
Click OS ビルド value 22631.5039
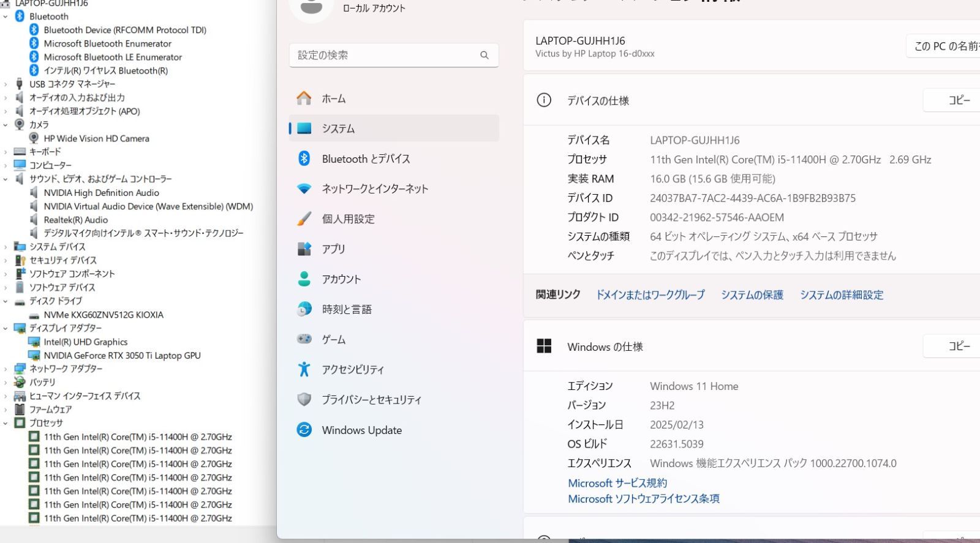[677, 444]
